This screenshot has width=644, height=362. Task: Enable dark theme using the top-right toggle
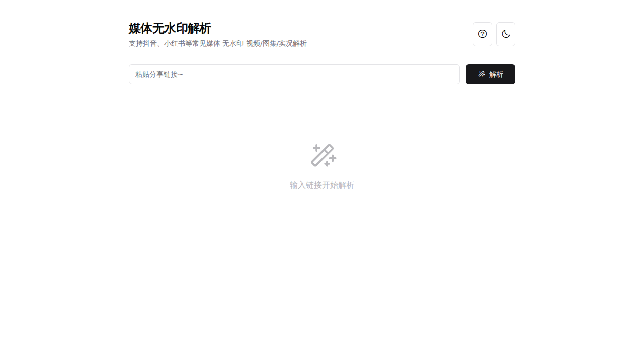[x=505, y=34]
